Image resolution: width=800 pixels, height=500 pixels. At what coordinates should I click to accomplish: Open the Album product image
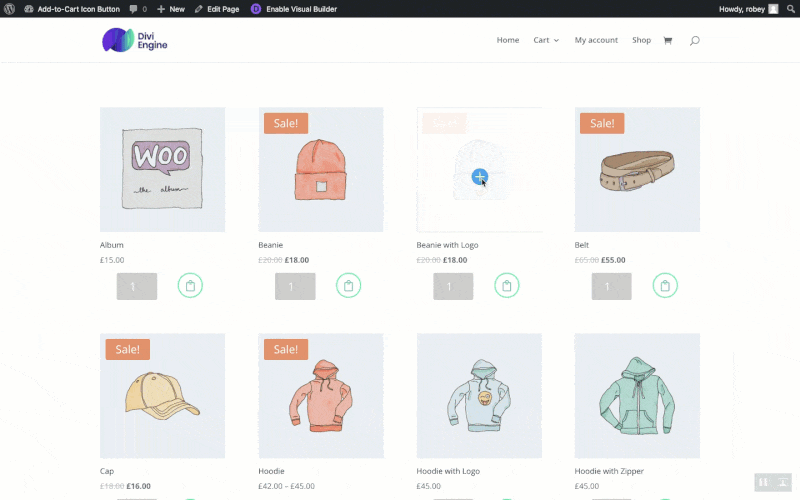[x=162, y=169]
